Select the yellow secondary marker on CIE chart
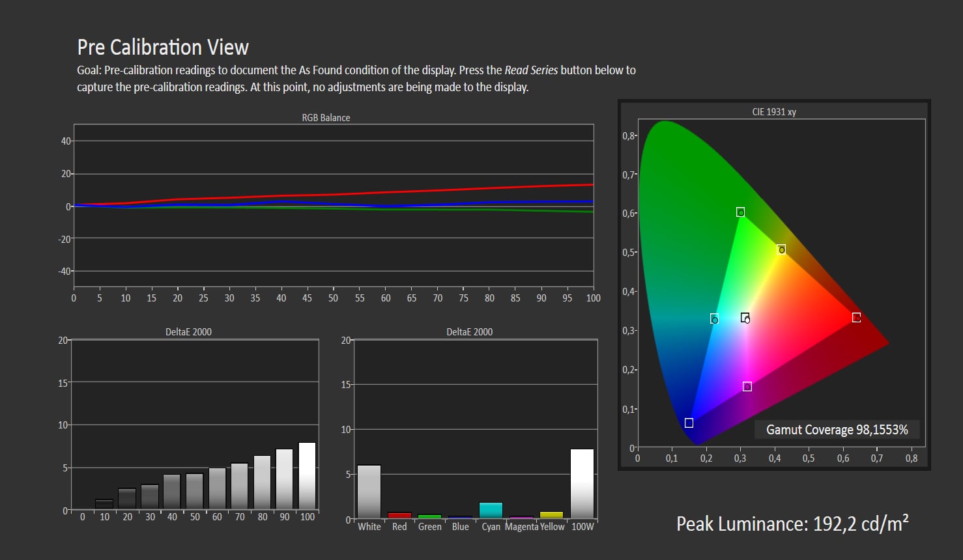Screen dimensions: 963x560 tap(781, 249)
